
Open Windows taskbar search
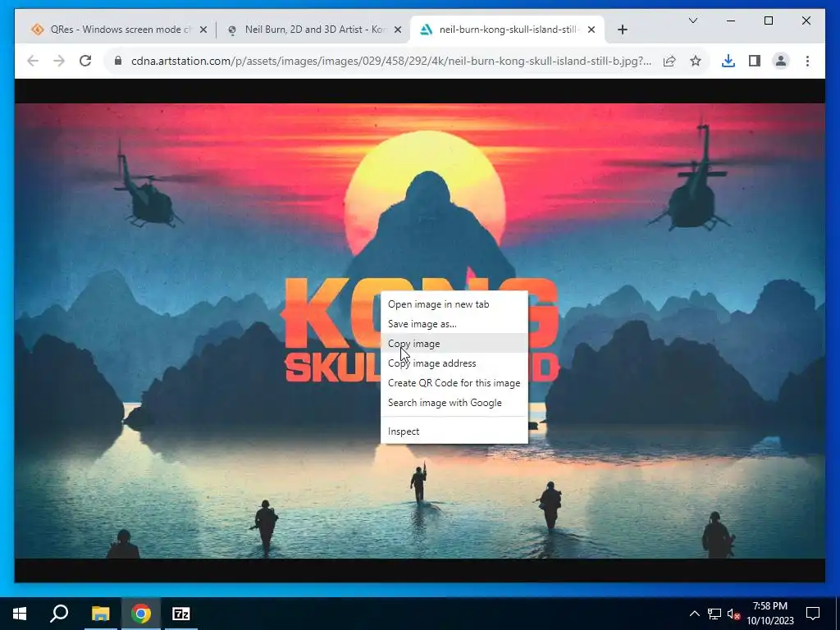[x=59, y=614]
